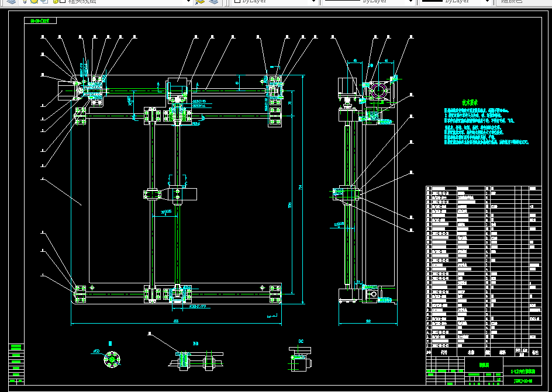
Task: Click the 备注 column header in parts list
Action: pos(535,352)
